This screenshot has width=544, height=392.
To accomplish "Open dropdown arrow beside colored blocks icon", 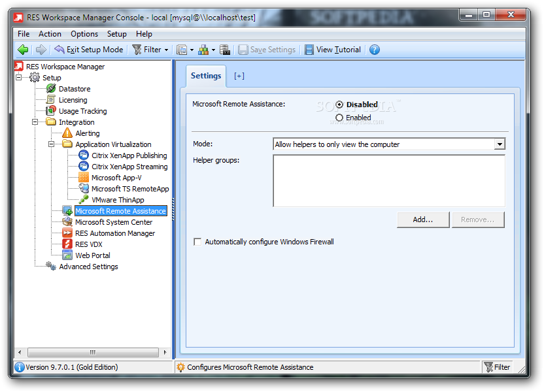I will click(x=213, y=50).
